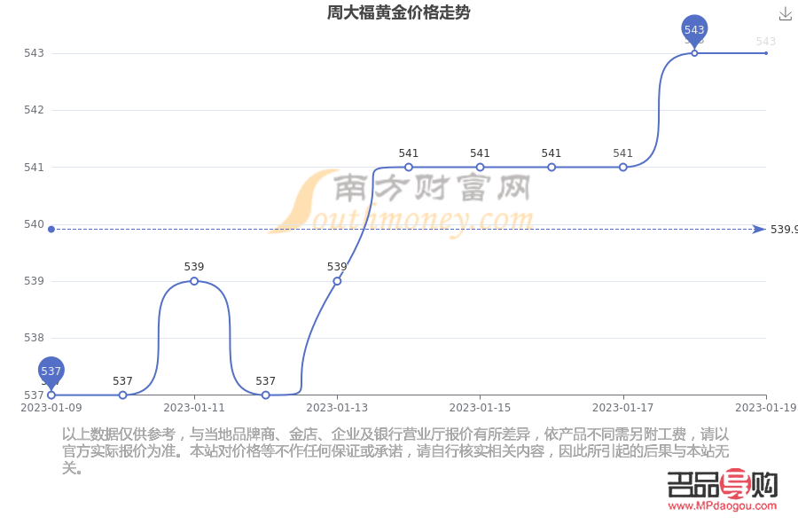Click the chart title 周大福黄金价格走势
Screen dimensions: 798x532
[x=398, y=12]
